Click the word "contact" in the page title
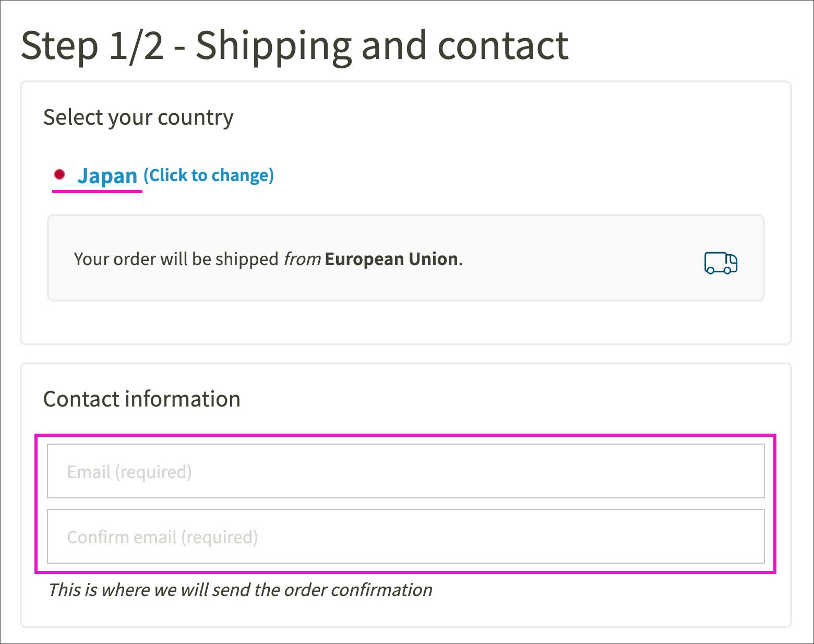 [x=502, y=46]
